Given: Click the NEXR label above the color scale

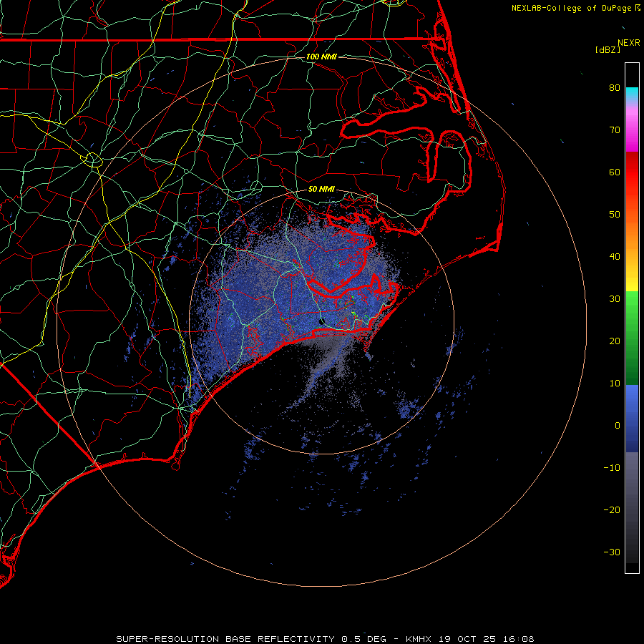Looking at the screenshot, I should [x=628, y=43].
